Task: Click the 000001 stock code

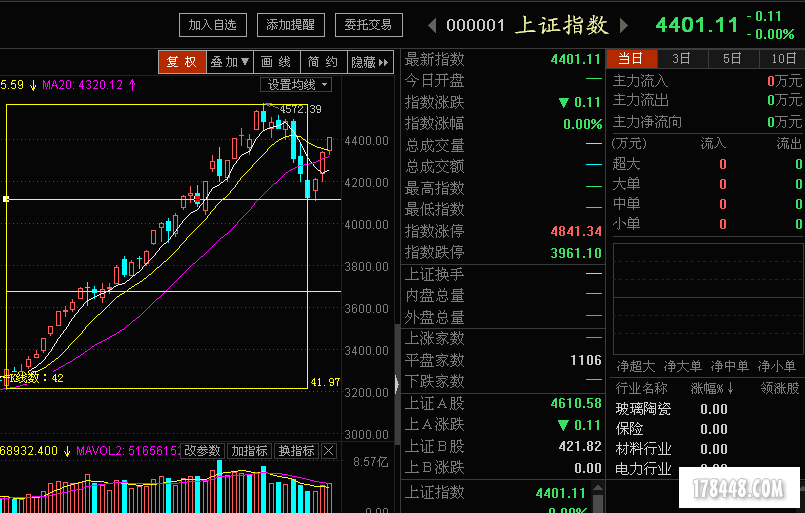Action: pyautogui.click(x=475, y=25)
